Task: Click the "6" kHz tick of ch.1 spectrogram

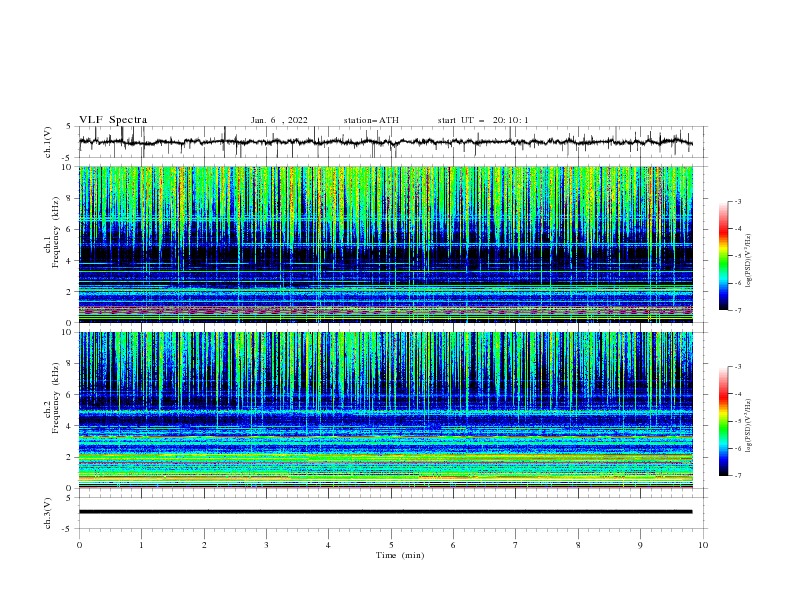Action: 70,229
